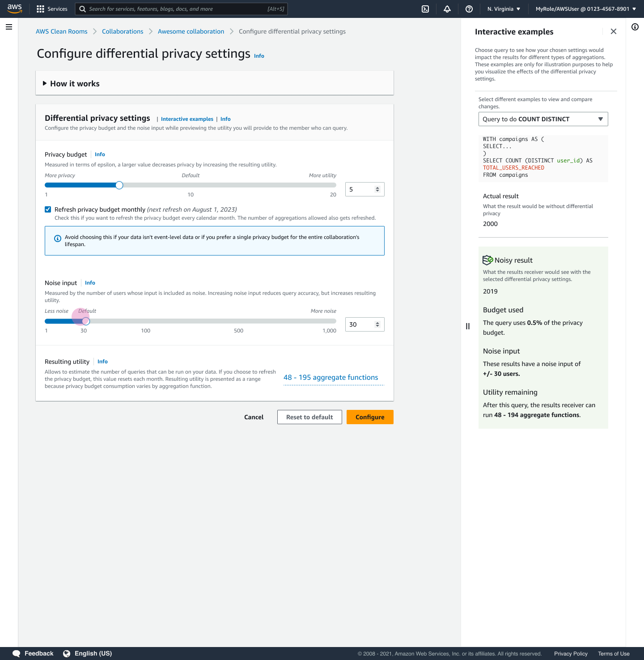
Task: Click the Privacy budget number stepper arrows
Action: pyautogui.click(x=377, y=189)
